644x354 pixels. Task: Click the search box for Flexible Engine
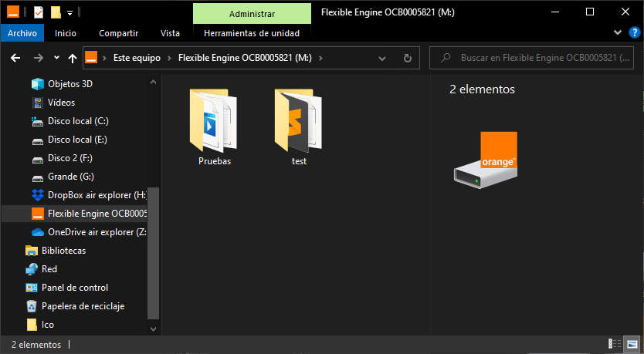531,58
